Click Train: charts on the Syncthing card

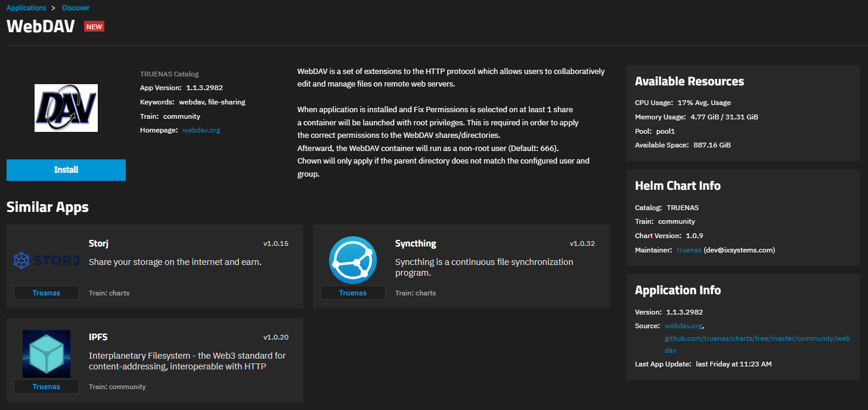[416, 293]
